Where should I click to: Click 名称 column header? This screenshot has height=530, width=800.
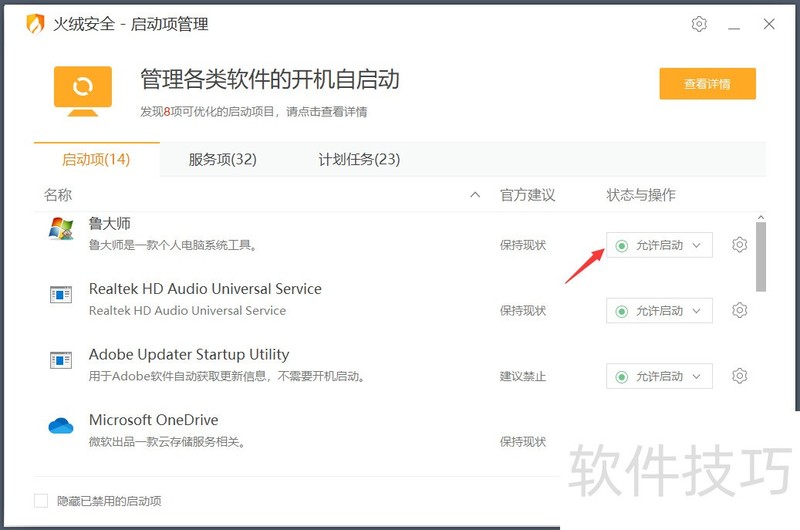(58, 195)
